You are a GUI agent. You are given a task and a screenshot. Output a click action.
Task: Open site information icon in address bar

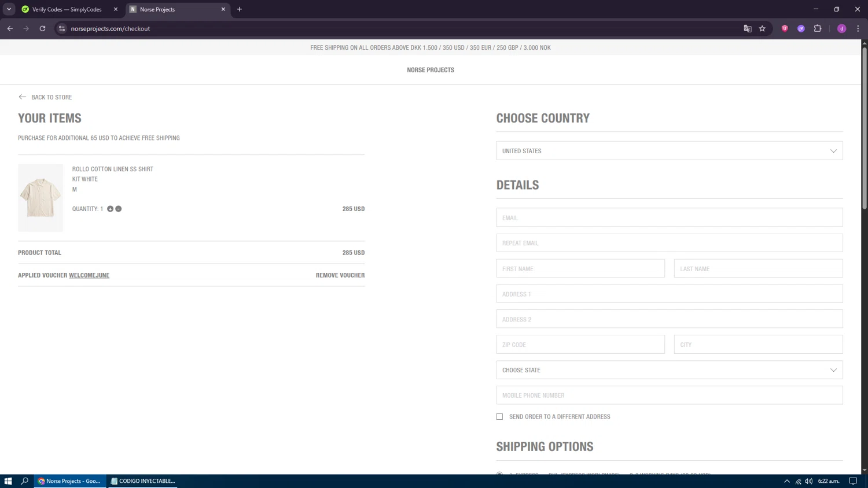pos(62,28)
